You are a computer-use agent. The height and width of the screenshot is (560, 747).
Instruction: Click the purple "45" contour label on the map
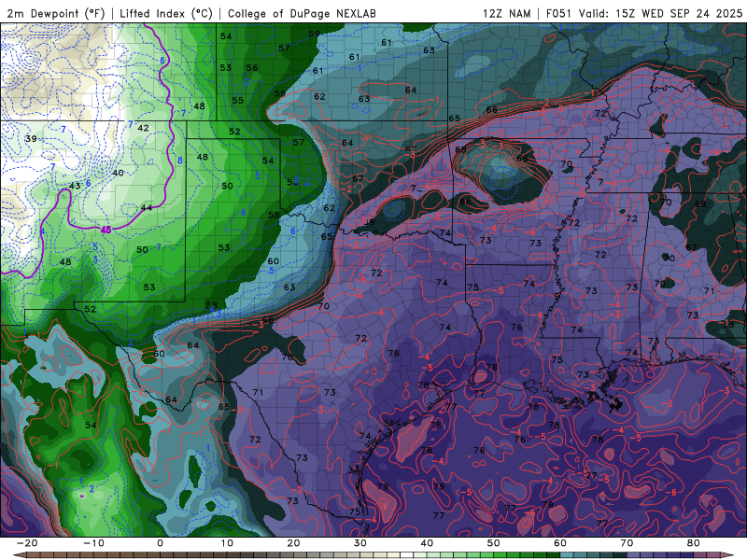(x=106, y=230)
